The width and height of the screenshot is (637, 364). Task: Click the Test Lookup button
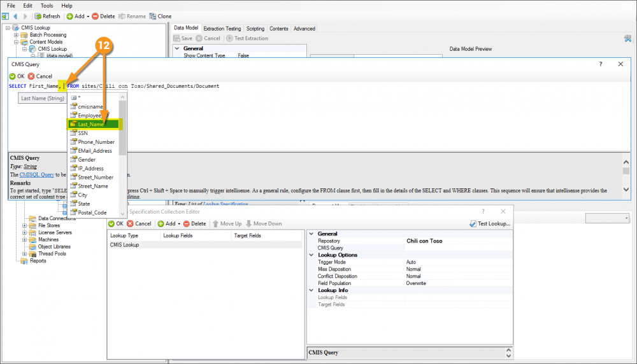(489, 223)
